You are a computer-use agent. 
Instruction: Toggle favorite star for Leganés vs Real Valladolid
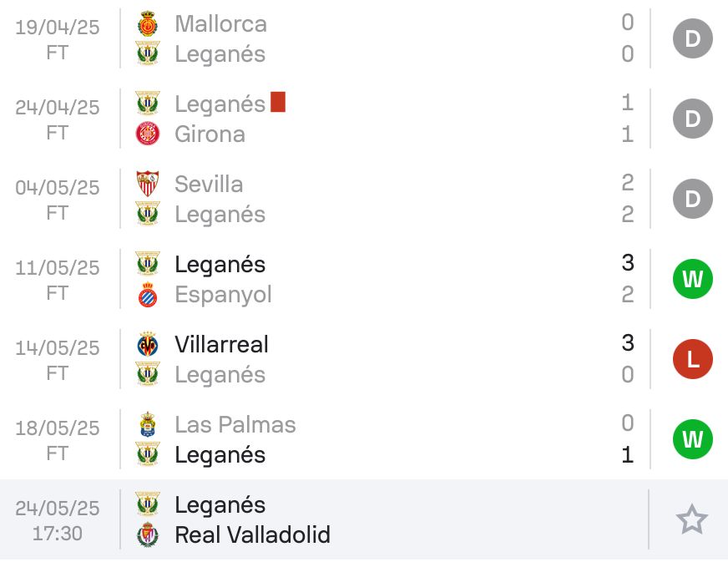[x=692, y=519]
